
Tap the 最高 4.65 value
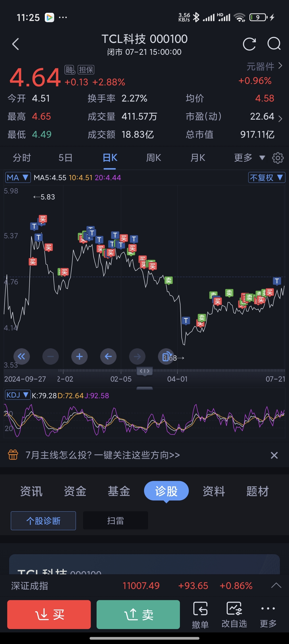pos(41,116)
